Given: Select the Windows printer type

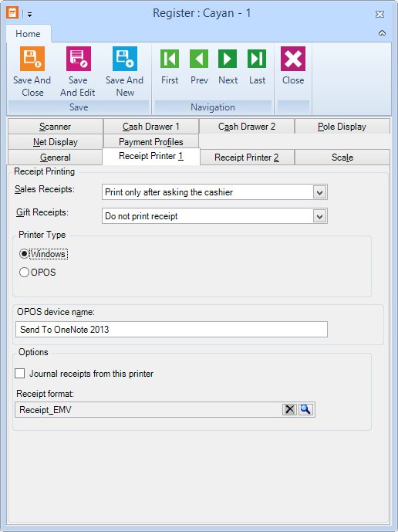Looking at the screenshot, I should [24, 254].
